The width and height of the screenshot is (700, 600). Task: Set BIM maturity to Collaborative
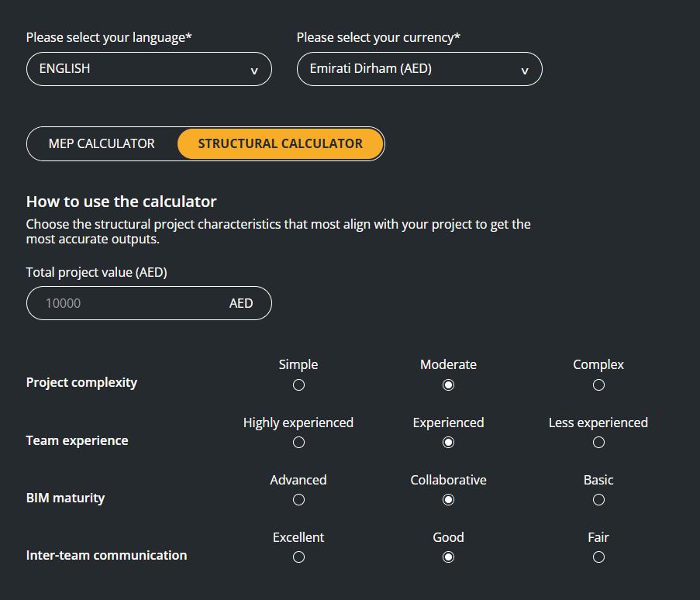click(448, 500)
